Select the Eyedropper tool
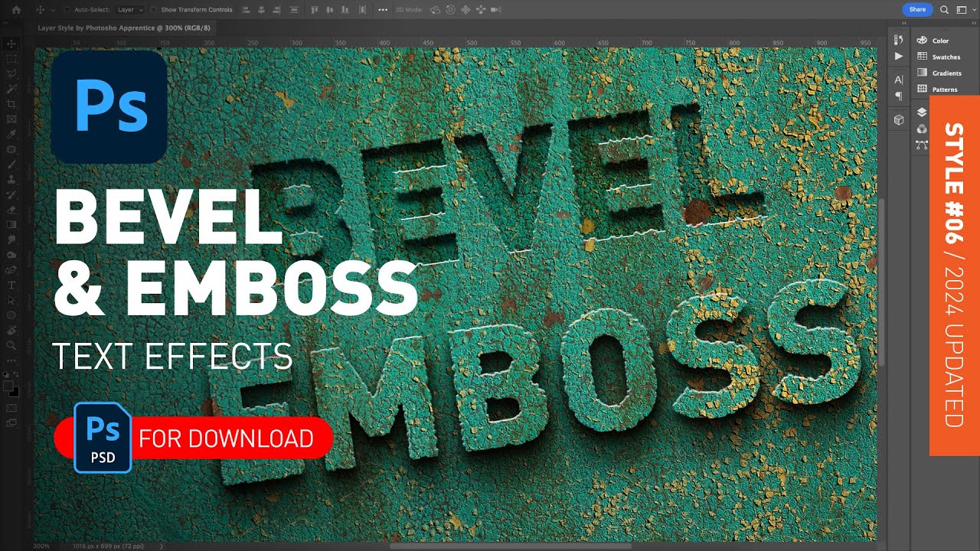This screenshot has width=980, height=551. click(x=11, y=134)
